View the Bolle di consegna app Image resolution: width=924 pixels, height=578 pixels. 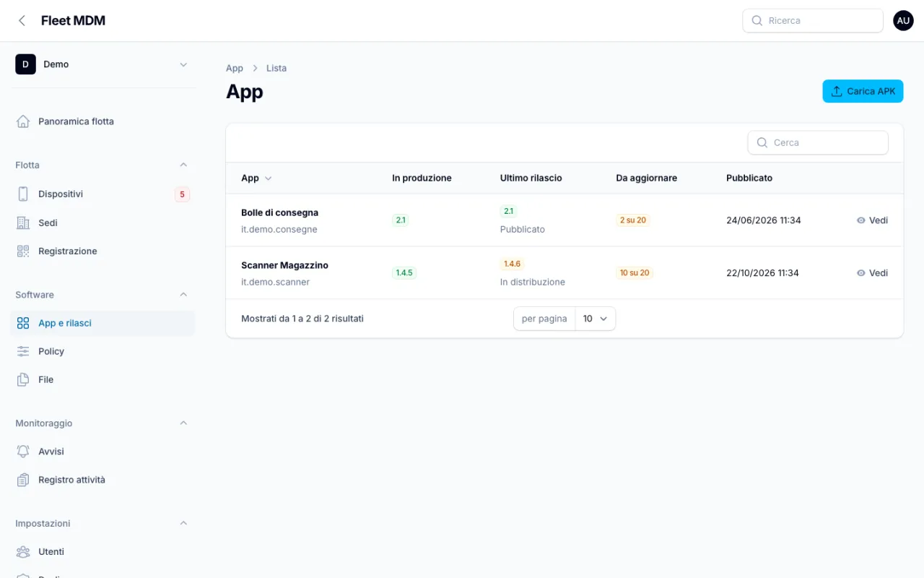click(872, 220)
